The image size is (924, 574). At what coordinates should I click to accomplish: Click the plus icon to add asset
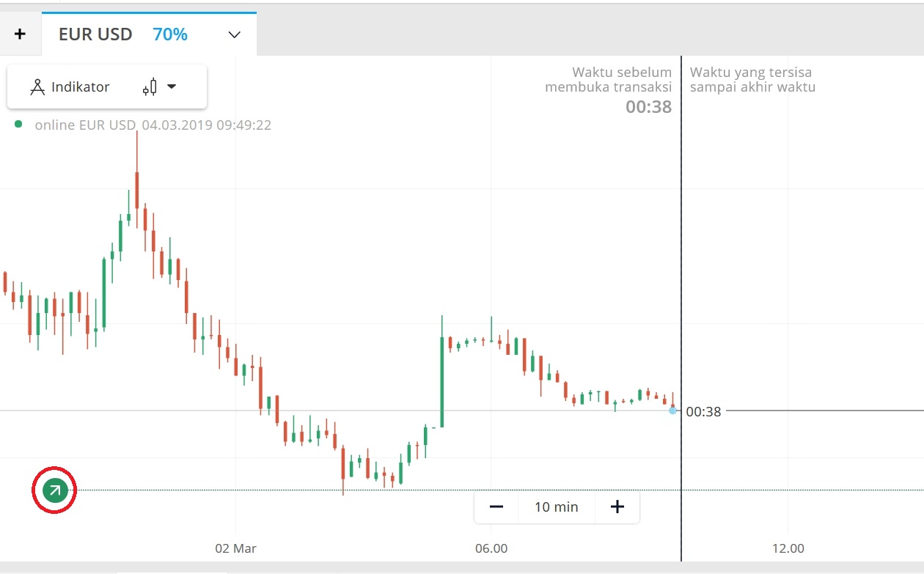point(20,33)
